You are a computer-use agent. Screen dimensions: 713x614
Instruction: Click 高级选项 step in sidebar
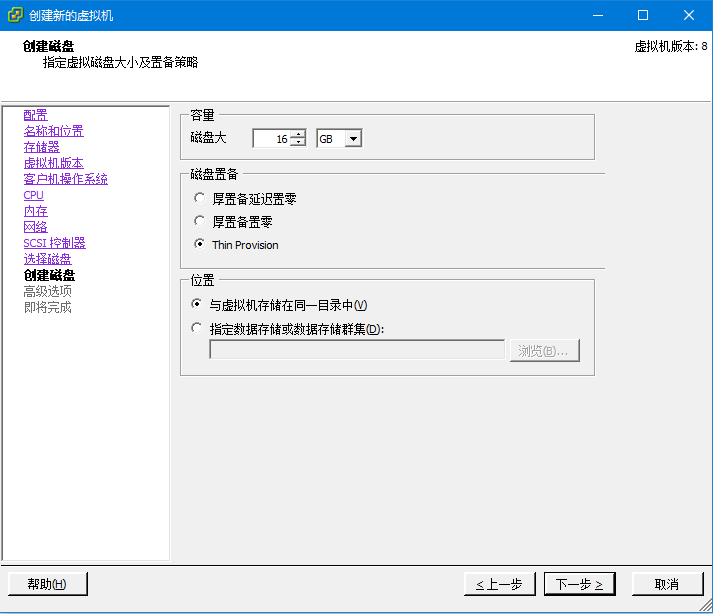47,291
